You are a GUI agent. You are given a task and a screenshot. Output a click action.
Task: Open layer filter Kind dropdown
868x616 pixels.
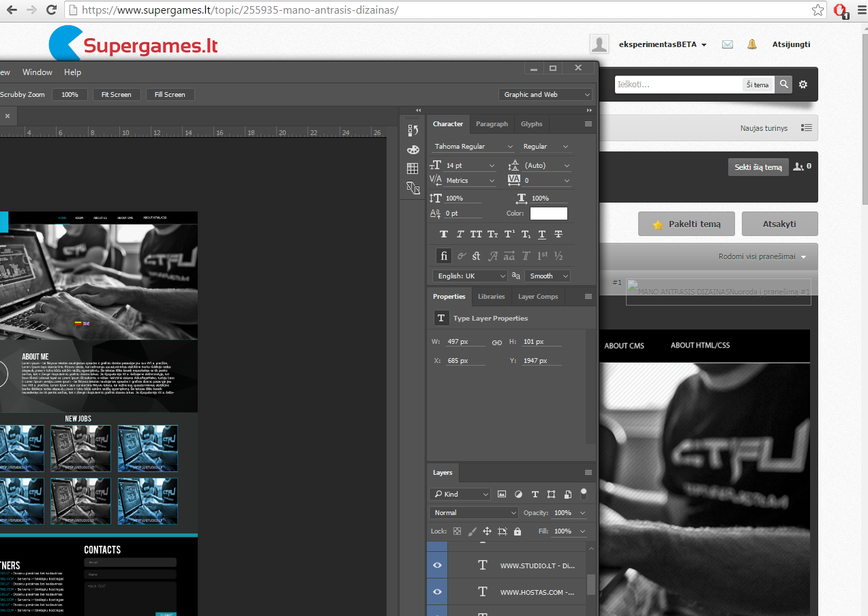[x=460, y=494]
